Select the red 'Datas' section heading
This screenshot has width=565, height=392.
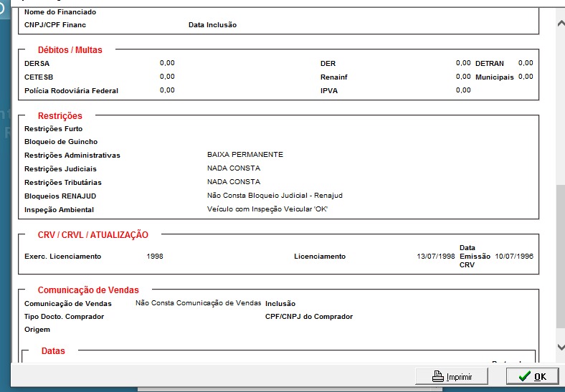[x=53, y=351]
